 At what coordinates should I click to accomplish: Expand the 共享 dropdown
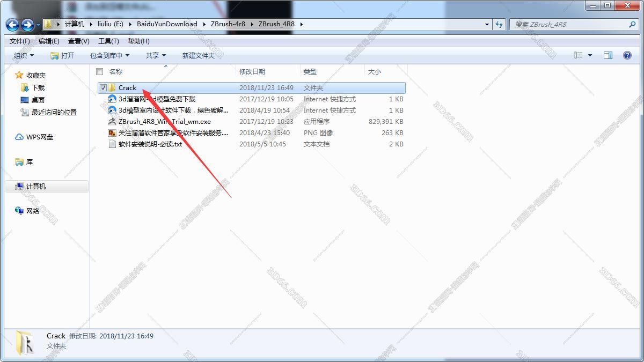156,55
